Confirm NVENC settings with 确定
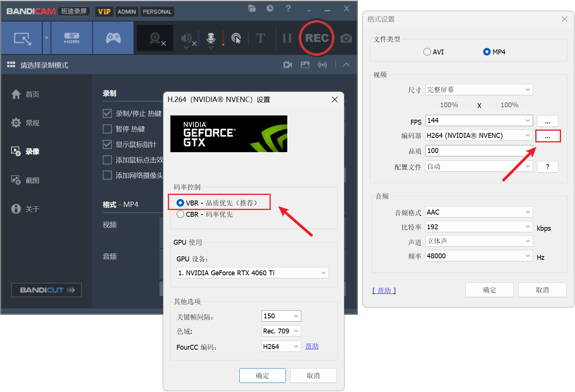Viewport: 575px width, 392px height. (x=262, y=375)
